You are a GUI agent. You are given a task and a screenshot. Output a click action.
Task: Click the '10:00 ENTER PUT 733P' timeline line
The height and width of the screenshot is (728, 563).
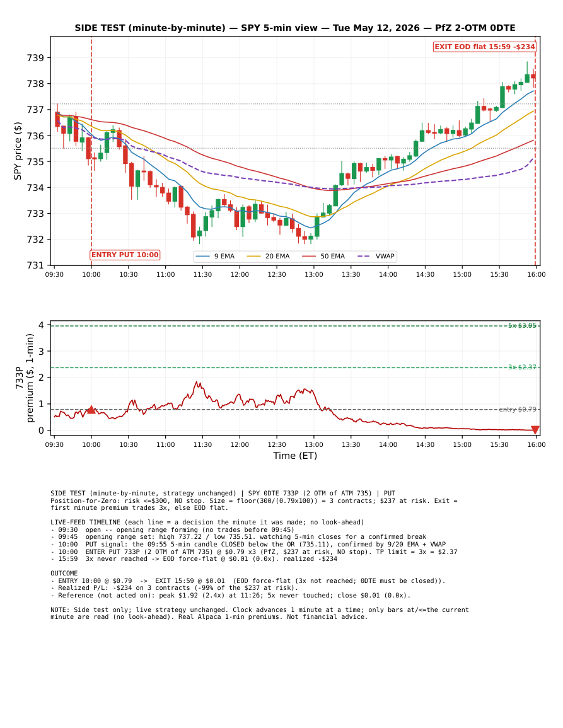tap(254, 552)
